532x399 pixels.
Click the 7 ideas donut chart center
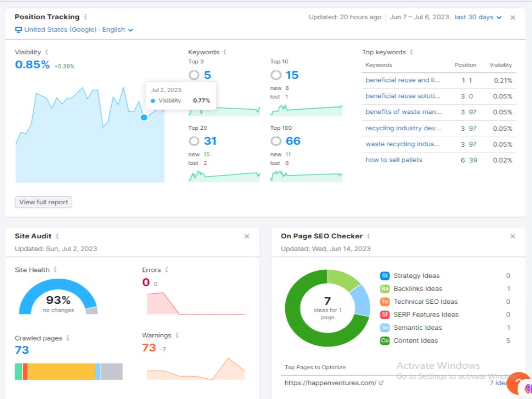coord(327,308)
